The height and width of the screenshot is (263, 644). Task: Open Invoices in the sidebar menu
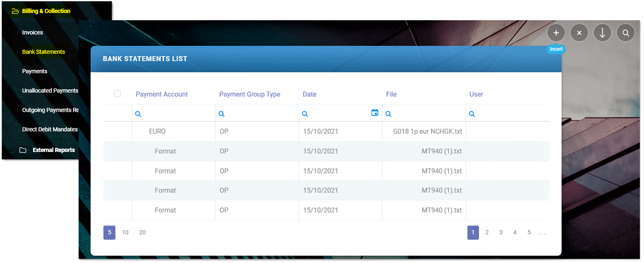(33, 32)
